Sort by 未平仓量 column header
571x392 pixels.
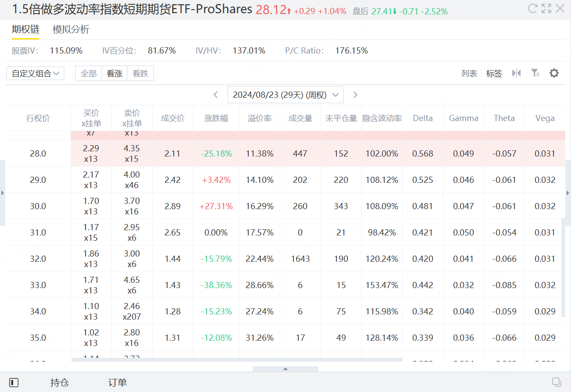[x=341, y=118]
